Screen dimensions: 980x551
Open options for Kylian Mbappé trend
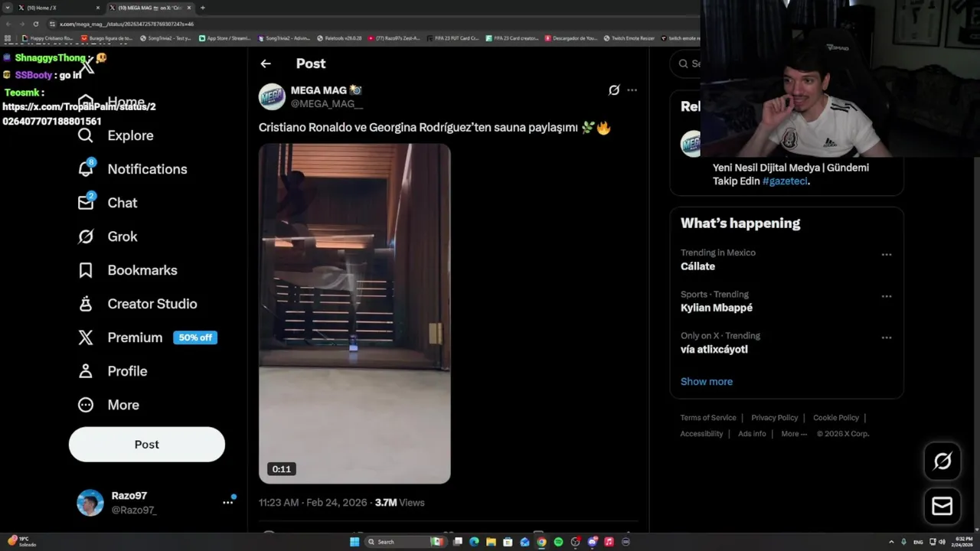click(x=887, y=296)
